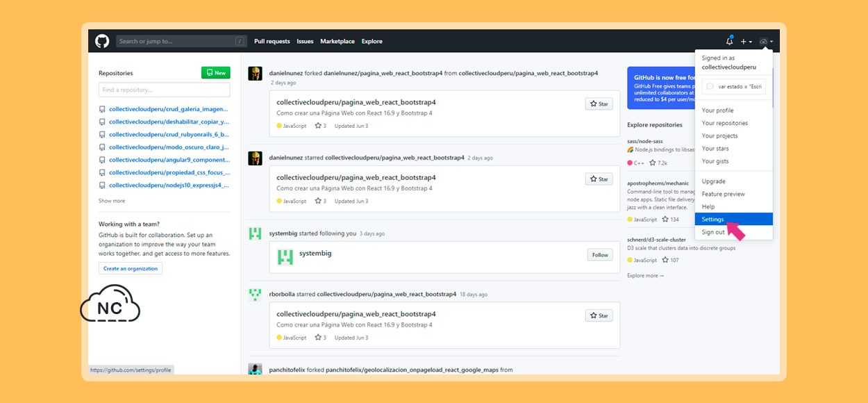This screenshot has height=403, width=868.
Task: Open the apostrophecms/mechanic repository link
Action: tap(658, 183)
